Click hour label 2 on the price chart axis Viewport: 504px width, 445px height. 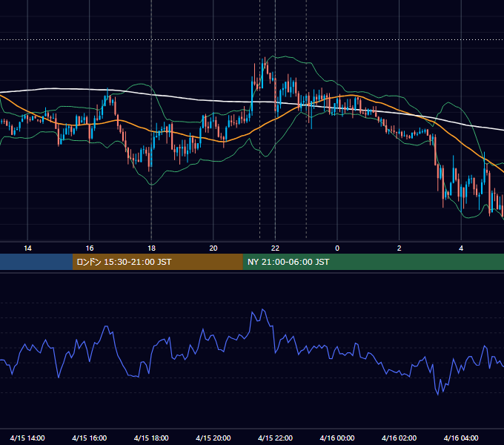399,248
